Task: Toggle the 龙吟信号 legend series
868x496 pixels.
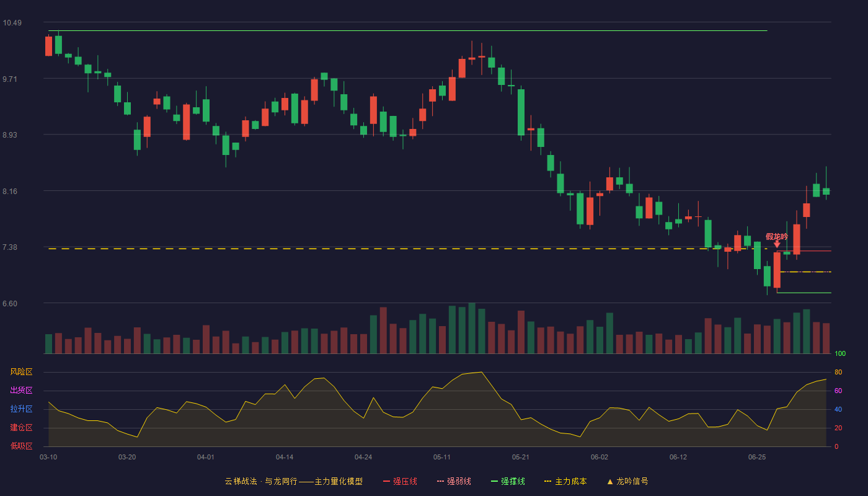Action: (x=627, y=481)
